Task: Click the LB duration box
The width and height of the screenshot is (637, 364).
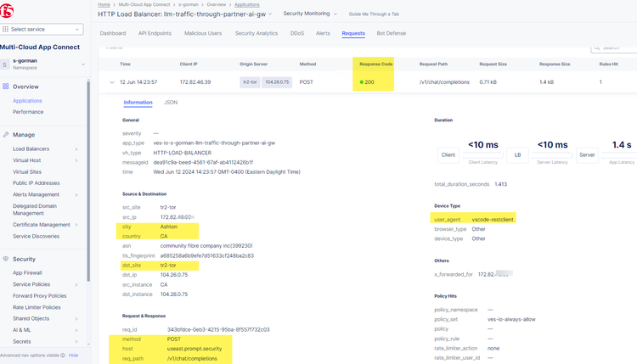Action: point(517,155)
